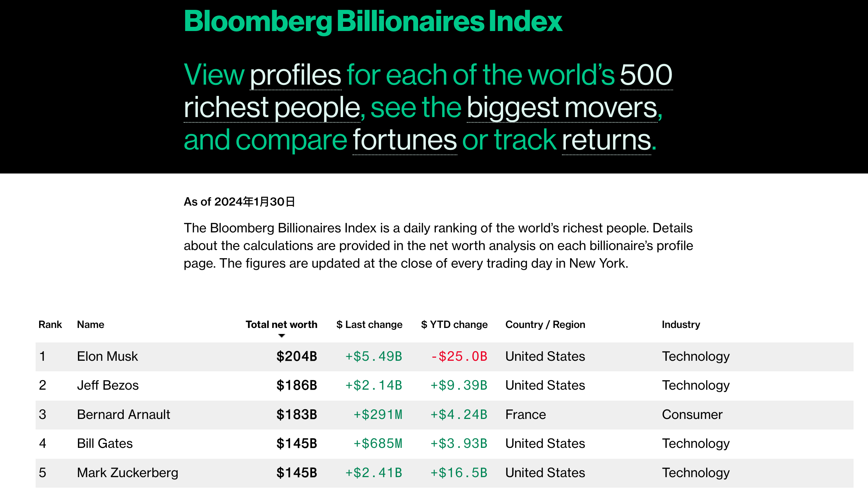Open Bill Gates's profile
The image size is (868, 493).
105,444
